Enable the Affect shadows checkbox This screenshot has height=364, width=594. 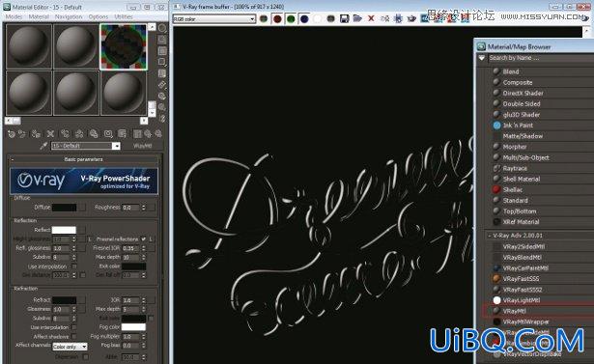pos(74,336)
